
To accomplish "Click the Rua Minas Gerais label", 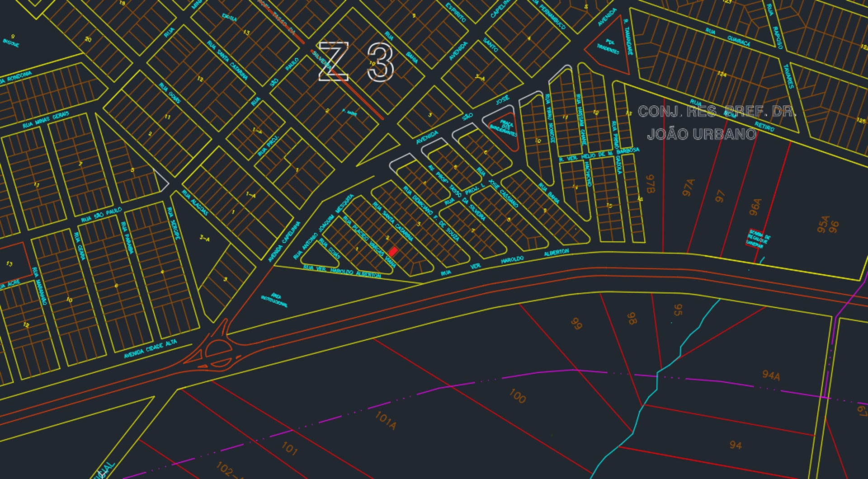I will click(46, 120).
